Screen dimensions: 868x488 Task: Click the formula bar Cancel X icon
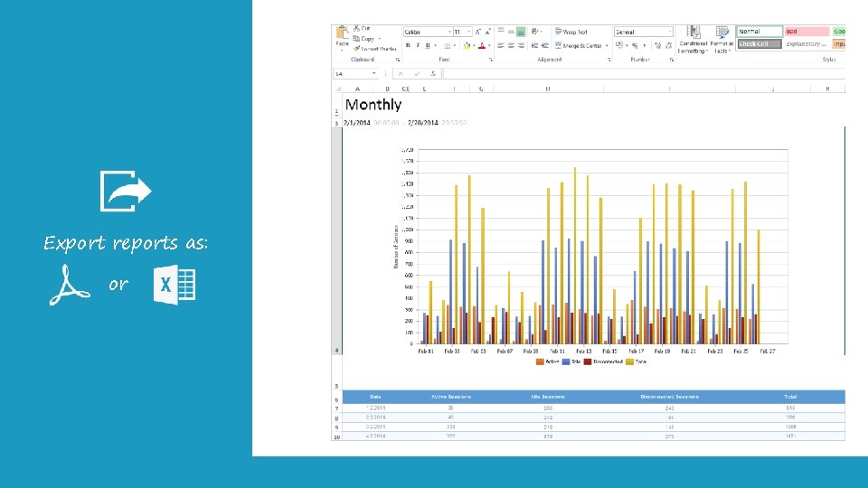401,73
